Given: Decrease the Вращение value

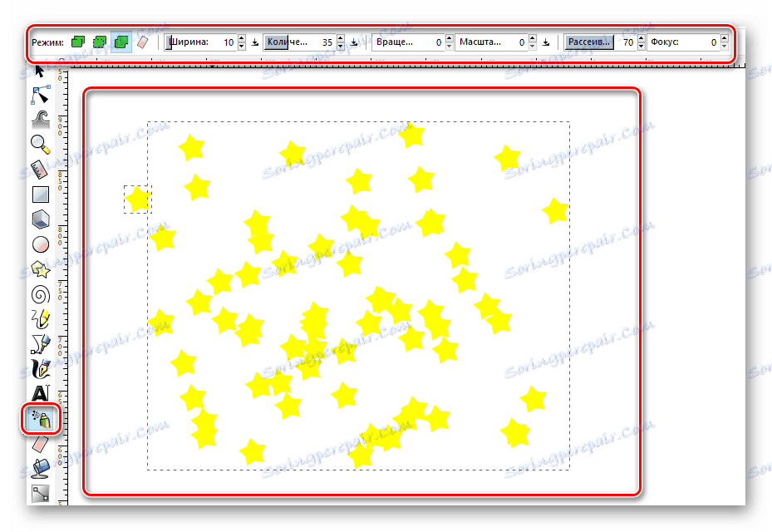Looking at the screenshot, I should pyautogui.click(x=449, y=47).
